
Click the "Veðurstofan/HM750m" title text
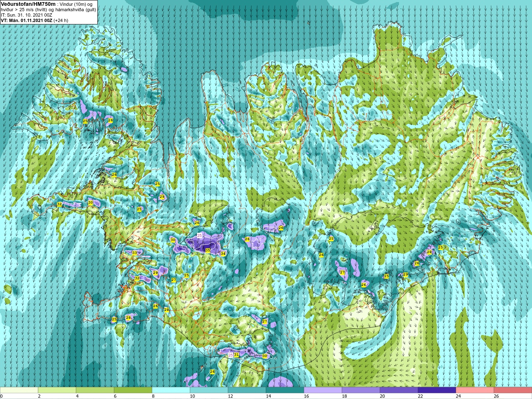click(28, 4)
